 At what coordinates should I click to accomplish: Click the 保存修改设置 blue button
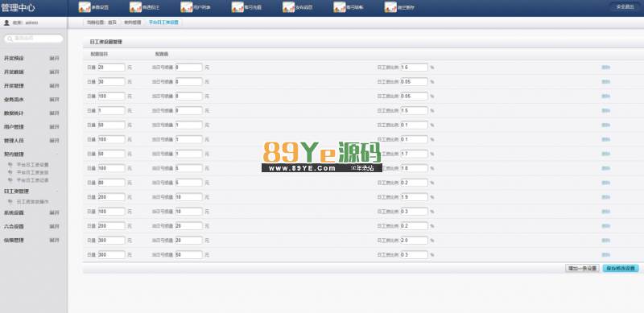click(621, 268)
